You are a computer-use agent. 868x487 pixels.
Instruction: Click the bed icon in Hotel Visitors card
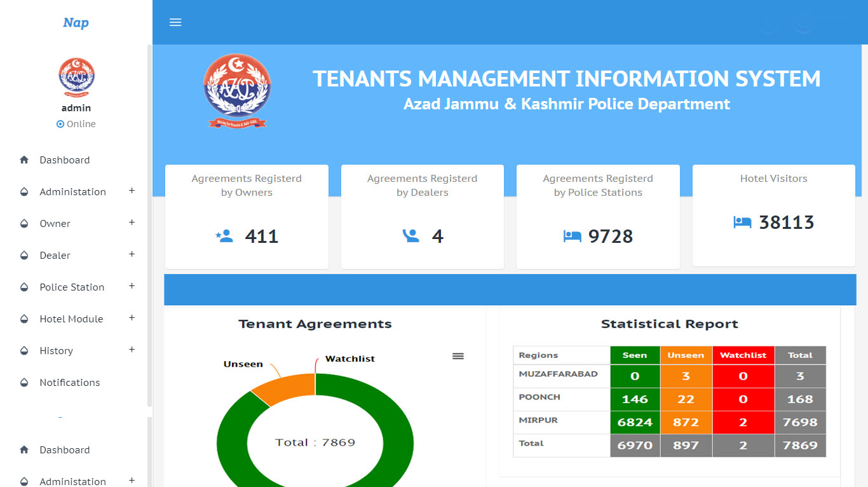coord(742,223)
